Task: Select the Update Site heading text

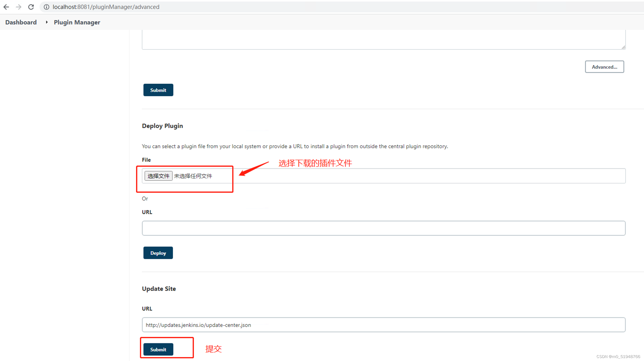Action: click(159, 289)
